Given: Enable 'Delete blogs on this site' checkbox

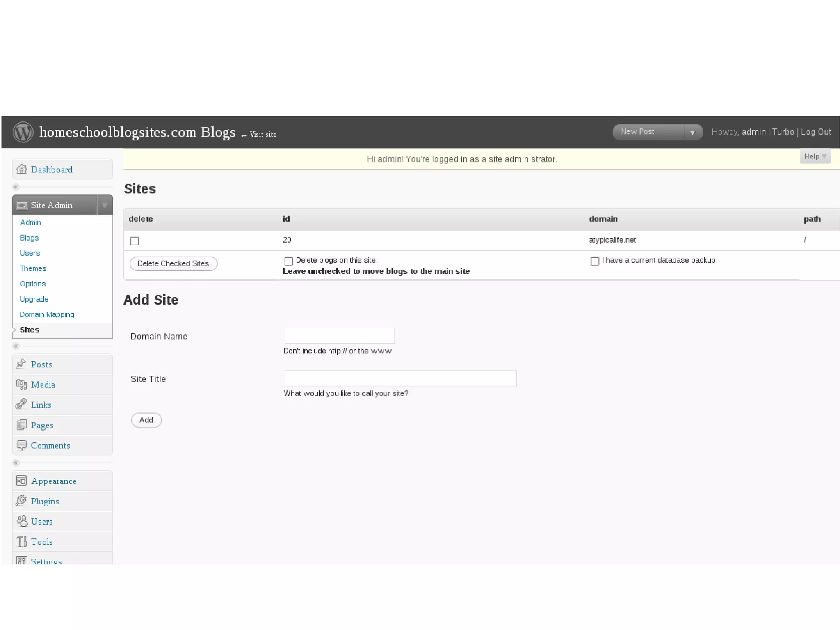Looking at the screenshot, I should coord(289,261).
